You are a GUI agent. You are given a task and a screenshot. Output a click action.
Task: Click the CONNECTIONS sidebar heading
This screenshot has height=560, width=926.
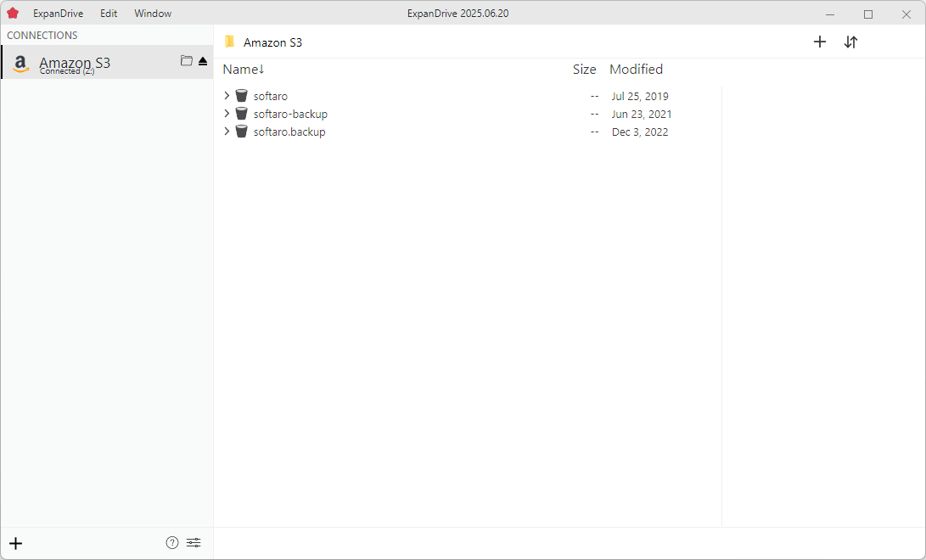tap(42, 36)
